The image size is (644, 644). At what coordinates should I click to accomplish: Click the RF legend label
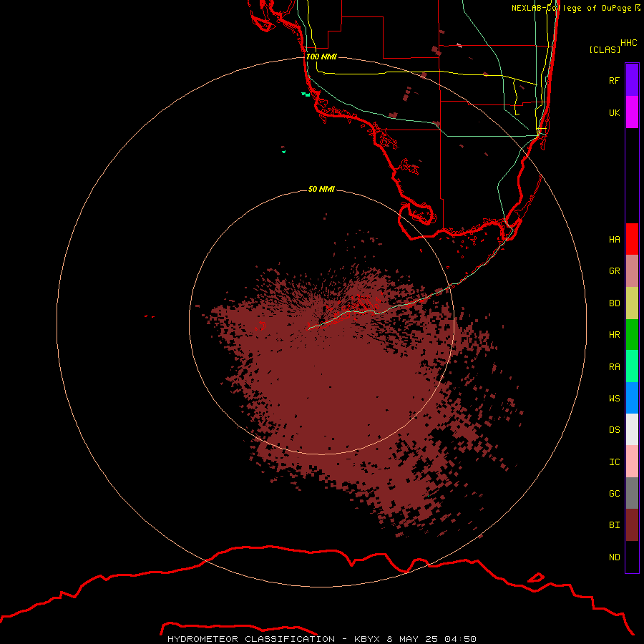click(x=614, y=80)
